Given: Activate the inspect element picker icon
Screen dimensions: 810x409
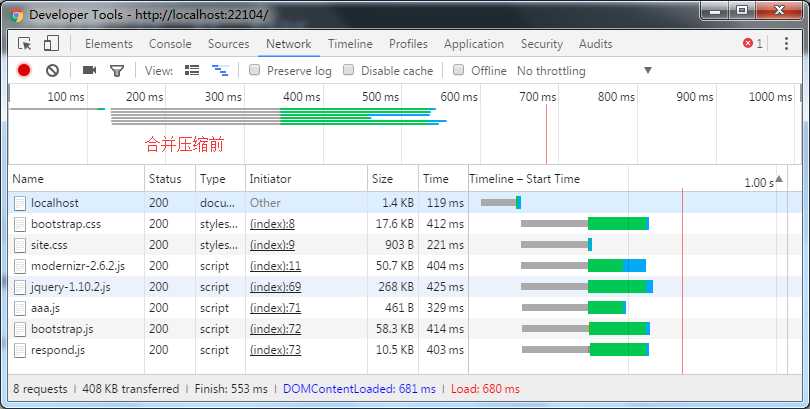Looking at the screenshot, I should coord(24,44).
